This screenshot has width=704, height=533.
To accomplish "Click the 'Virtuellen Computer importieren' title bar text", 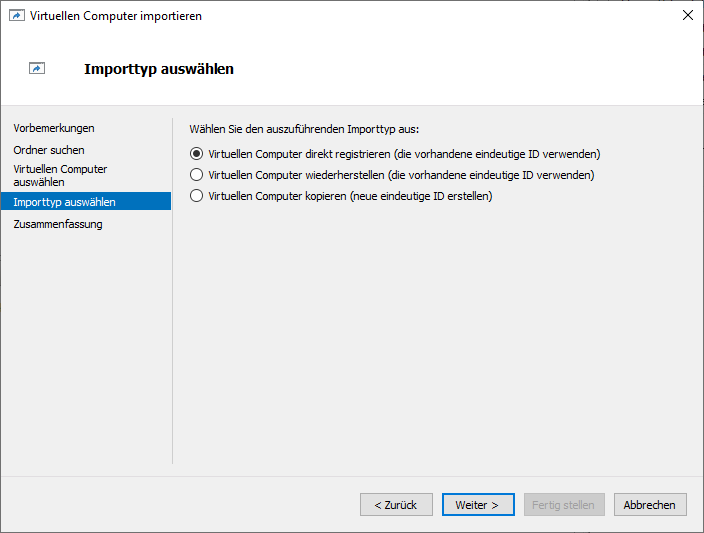I will pos(116,15).
